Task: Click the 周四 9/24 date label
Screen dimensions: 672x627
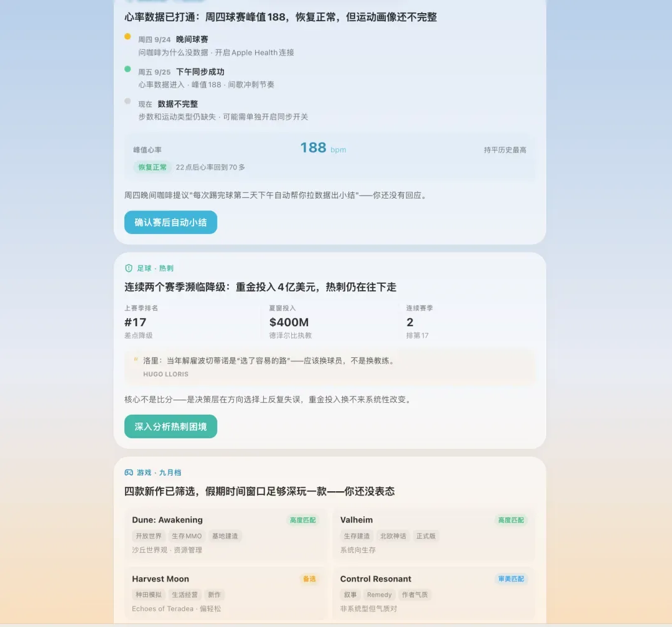Action: point(154,39)
